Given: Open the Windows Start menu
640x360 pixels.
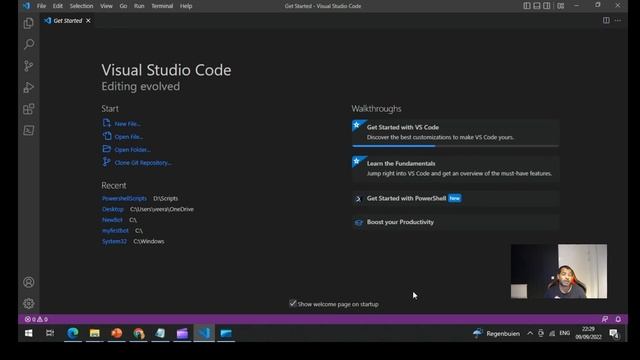Looking at the screenshot, I should pyautogui.click(x=29, y=333).
